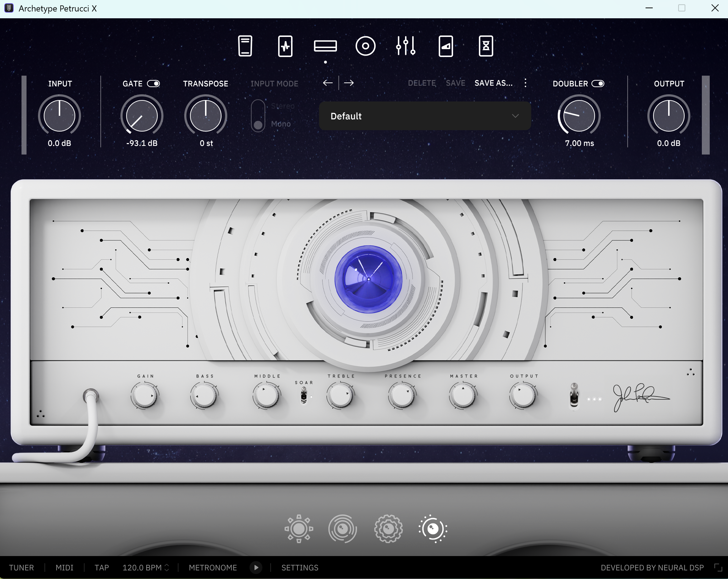728x579 pixels.
Task: Click the glowing blue tube center of amp
Action: click(368, 279)
